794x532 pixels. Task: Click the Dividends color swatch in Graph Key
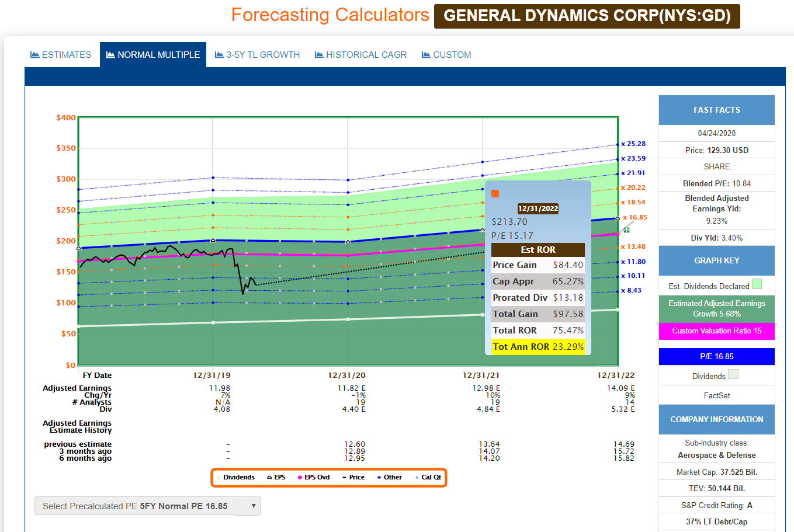point(733,374)
